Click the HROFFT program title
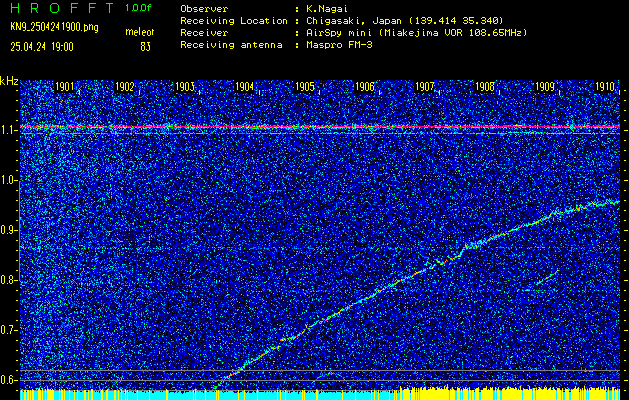Image resolution: width=629 pixels, height=400 pixels. 62,8
